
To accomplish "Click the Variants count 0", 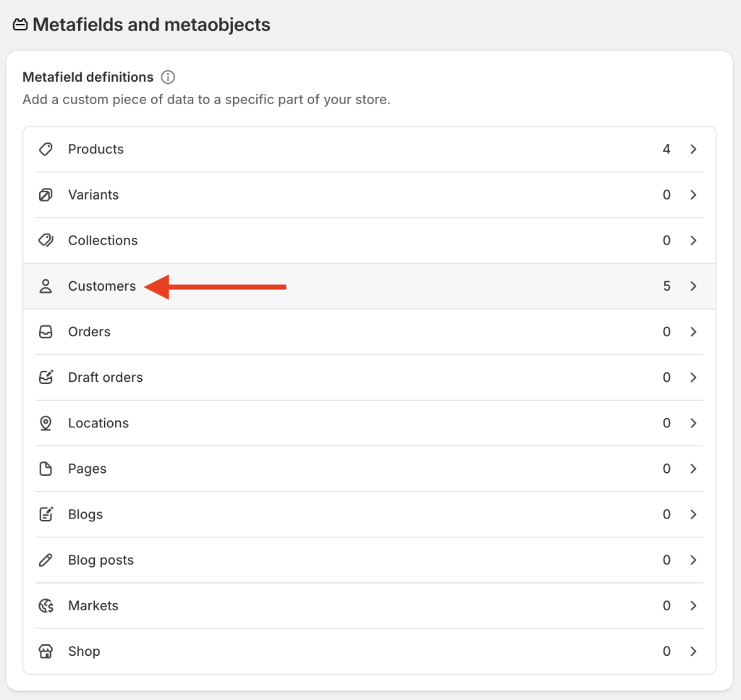I will click(666, 195).
